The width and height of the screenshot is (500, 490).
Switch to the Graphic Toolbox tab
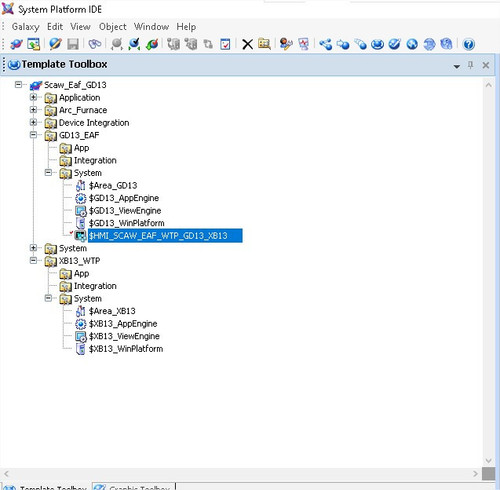pyautogui.click(x=133, y=487)
